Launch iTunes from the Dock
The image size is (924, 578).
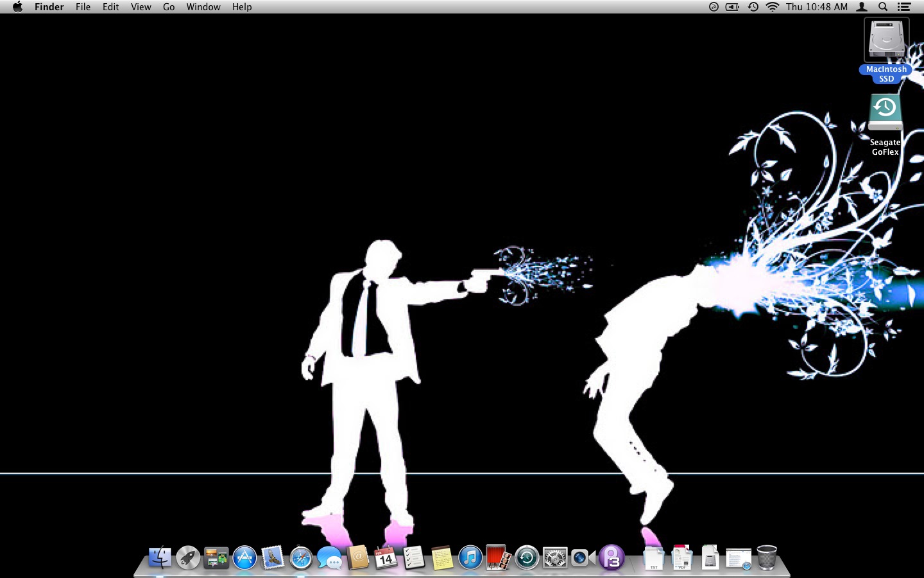tap(470, 557)
